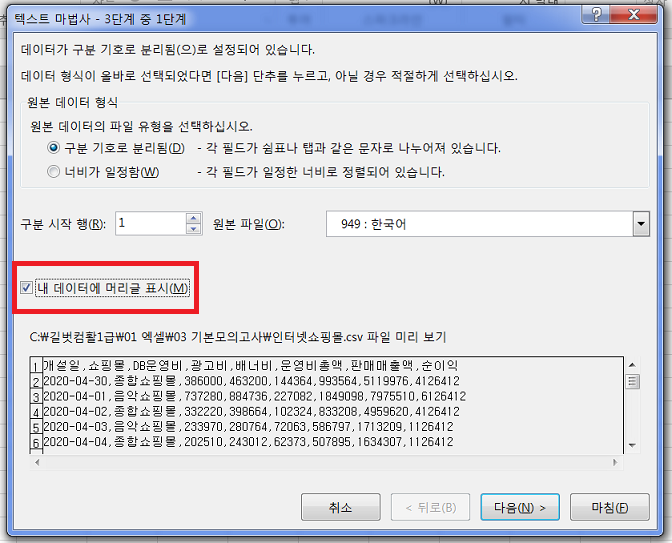Decrease 구분 시작 행 with the down arrow
The height and width of the screenshot is (543, 672).
click(194, 229)
